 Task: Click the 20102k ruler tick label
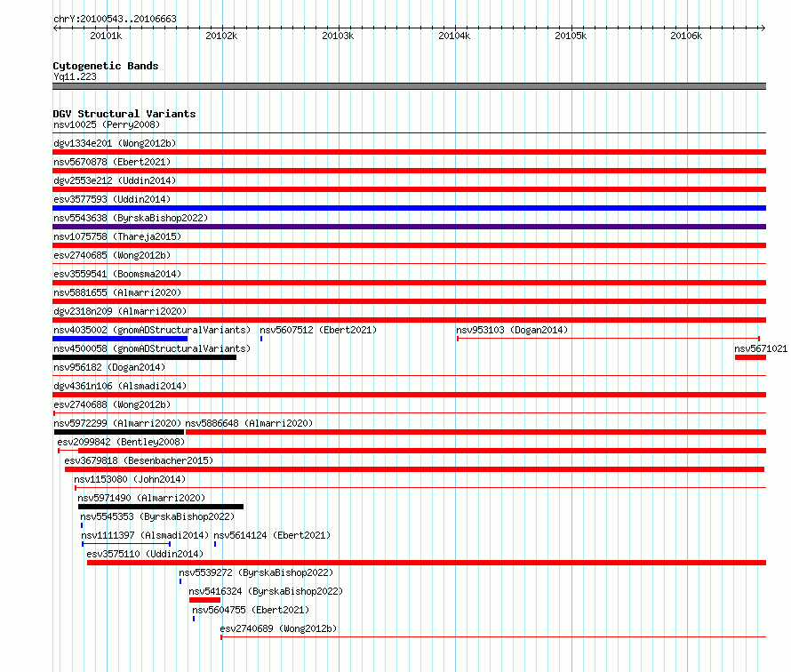pyautogui.click(x=221, y=36)
